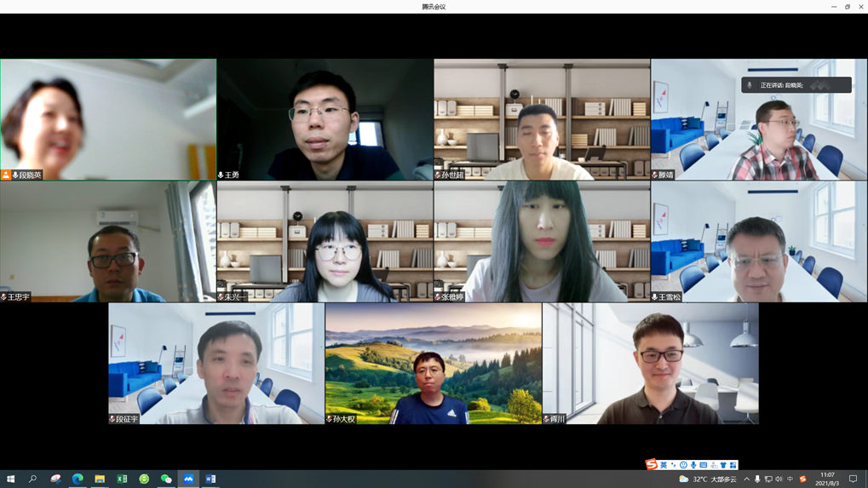Open the Sogou toolbox grid icon
Screen dimensions: 868x488
tap(733, 466)
